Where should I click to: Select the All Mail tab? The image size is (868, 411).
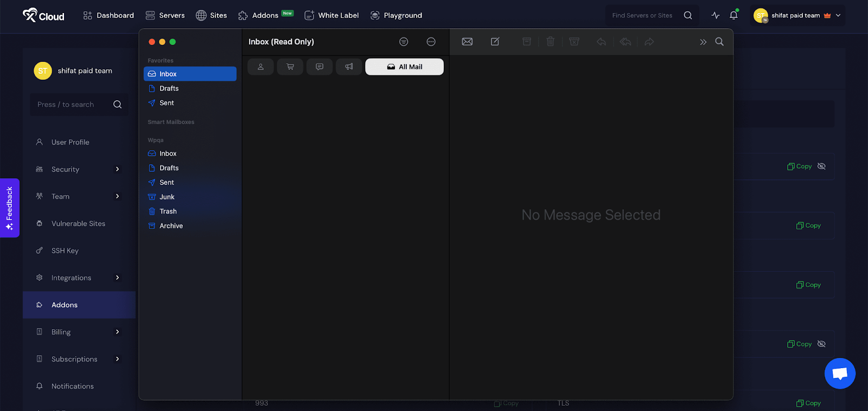point(404,67)
